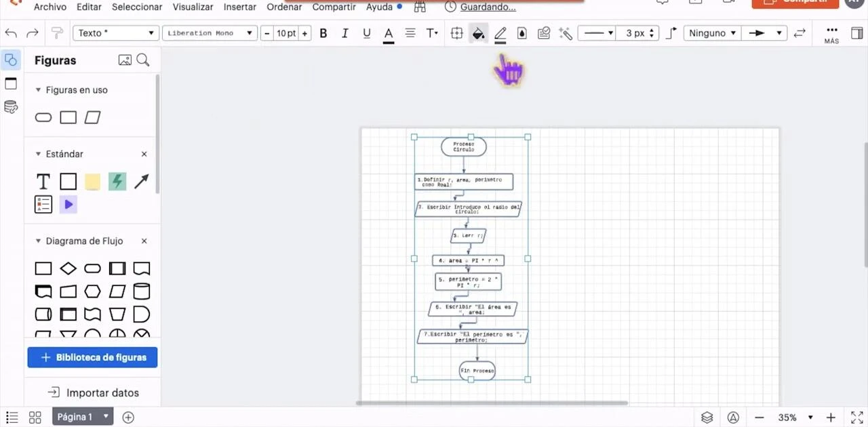Image resolution: width=868 pixels, height=427 pixels.
Task: Click the Biblioteca de figuras button
Action: [92, 357]
